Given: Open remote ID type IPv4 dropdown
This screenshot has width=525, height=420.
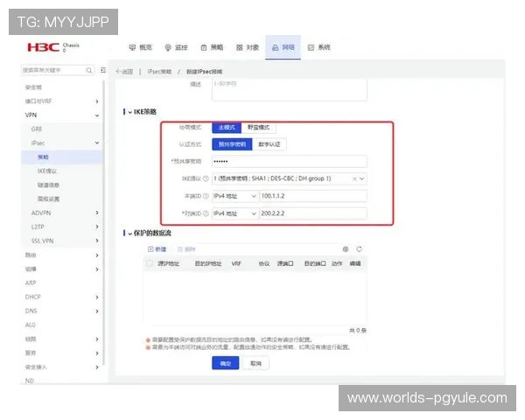Looking at the screenshot, I should coord(235,213).
